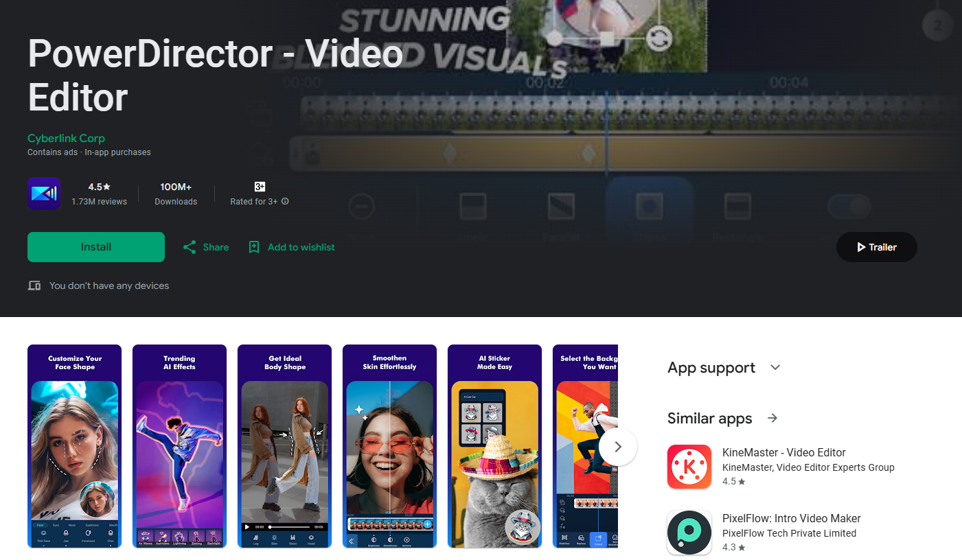This screenshot has height=560, width=962.
Task: Click the PowerDirector - Video Editor title
Action: (x=215, y=75)
